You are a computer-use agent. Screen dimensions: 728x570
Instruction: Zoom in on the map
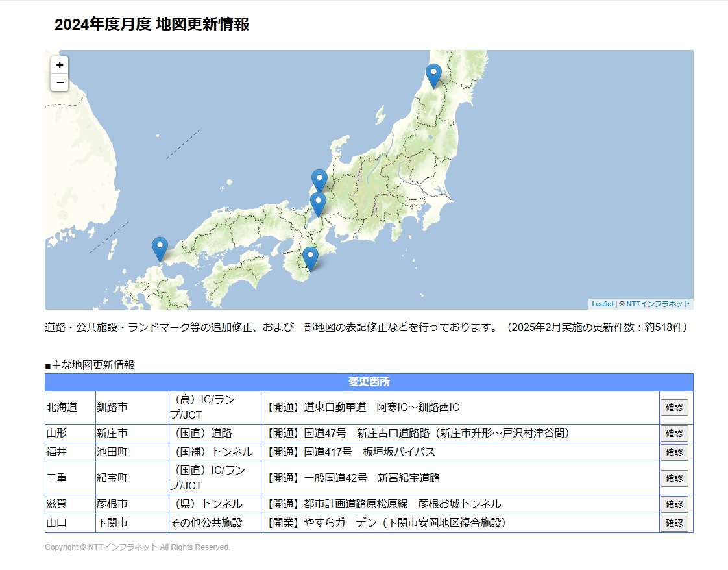pos(60,65)
